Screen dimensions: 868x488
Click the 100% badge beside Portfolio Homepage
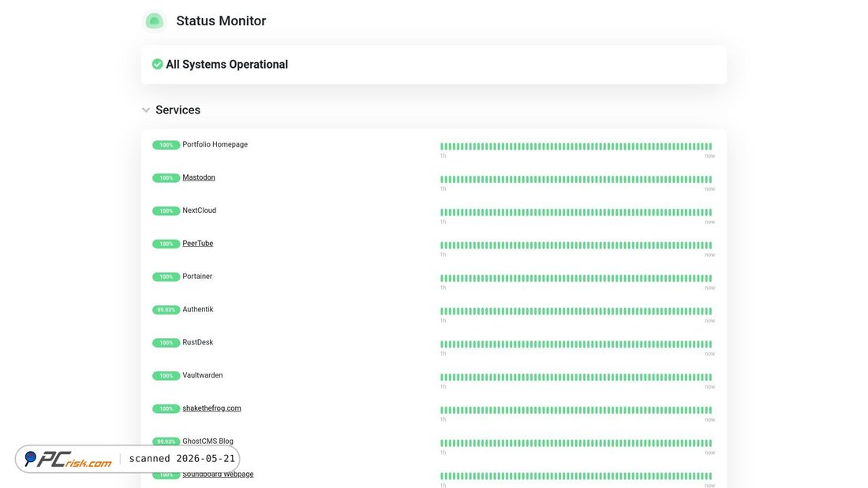166,145
